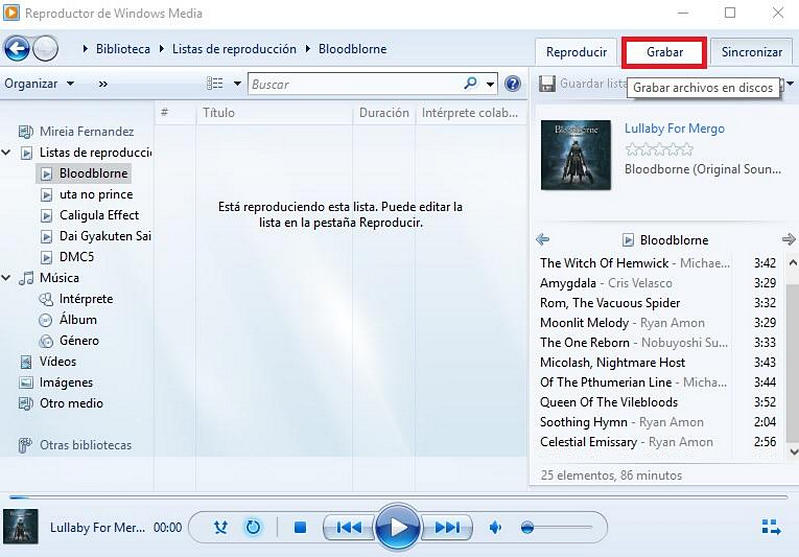
Task: Select the Caligula Effect playlist
Action: (99, 215)
